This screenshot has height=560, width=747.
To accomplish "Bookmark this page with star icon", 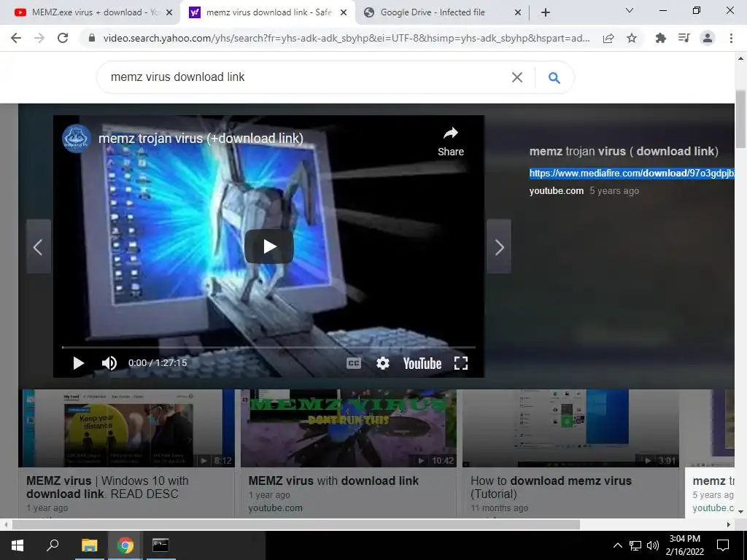I will 632,39.
